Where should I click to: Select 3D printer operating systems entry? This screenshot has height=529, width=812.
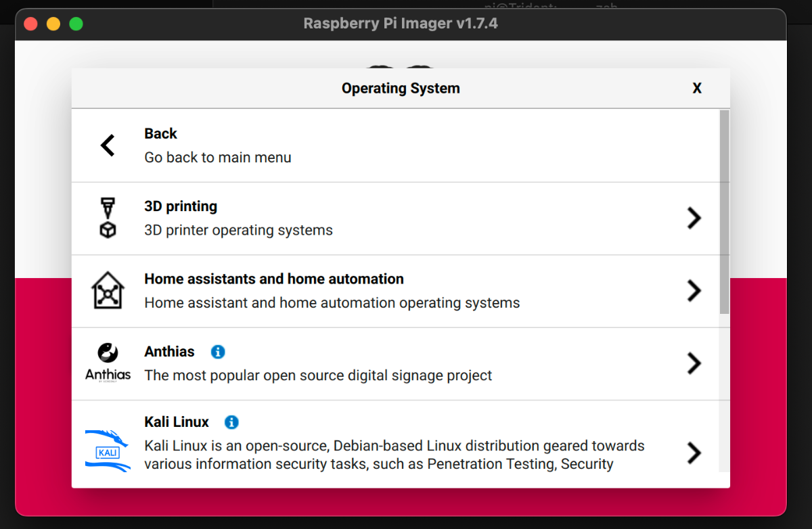[x=395, y=218]
